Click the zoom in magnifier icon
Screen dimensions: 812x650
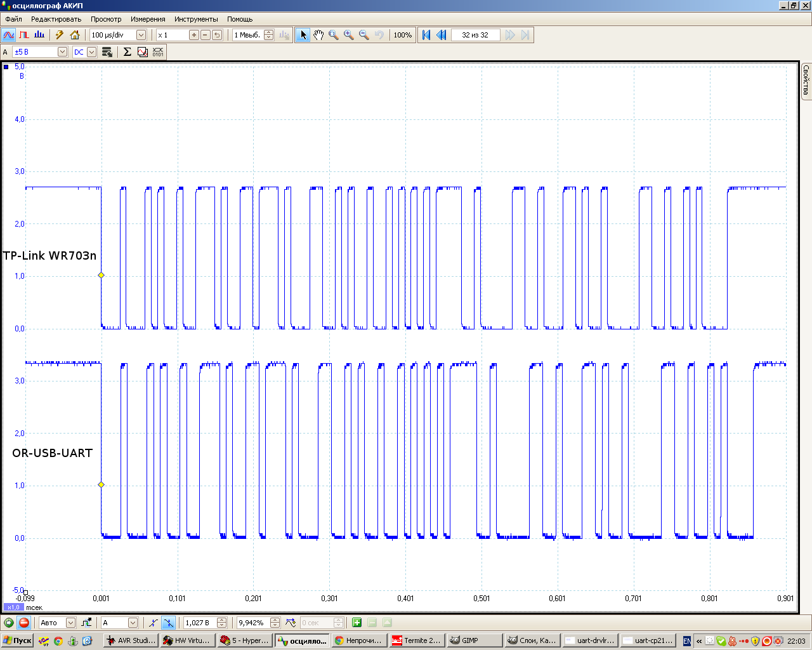pos(349,35)
